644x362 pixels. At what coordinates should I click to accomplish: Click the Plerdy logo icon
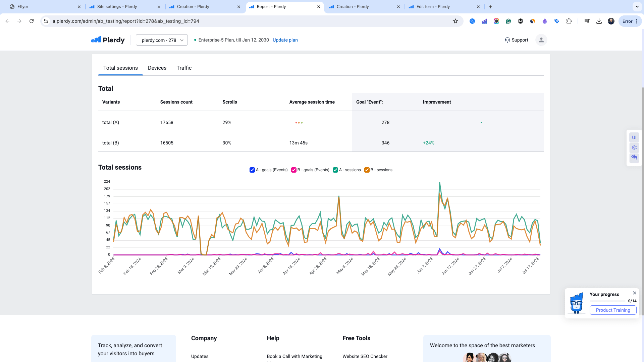pyautogui.click(x=95, y=40)
